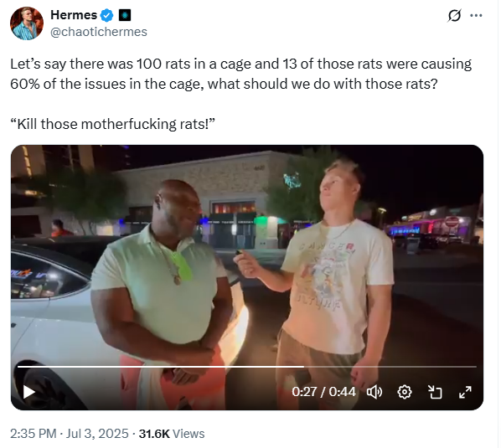Click the video frame to toggle playback

pos(247,255)
